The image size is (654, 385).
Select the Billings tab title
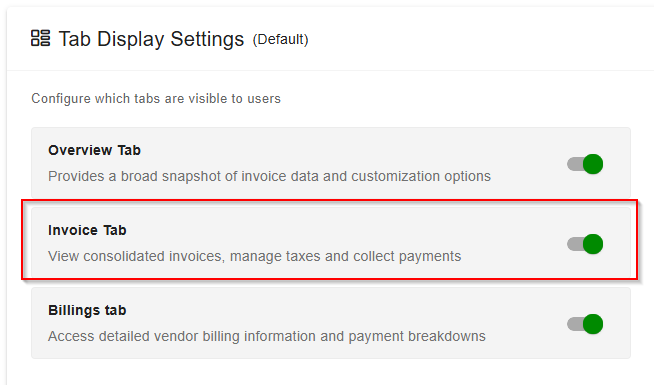[87, 310]
